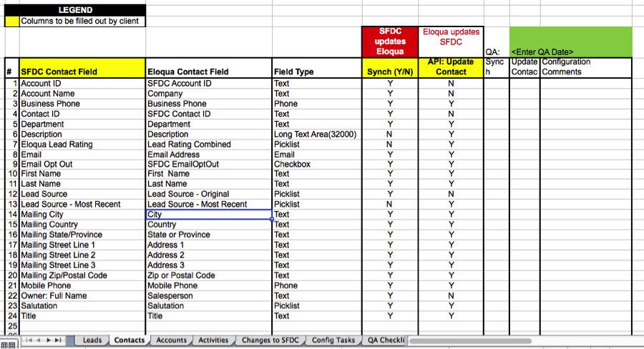Select the Account Name cell
644x349 pixels.
point(82,94)
